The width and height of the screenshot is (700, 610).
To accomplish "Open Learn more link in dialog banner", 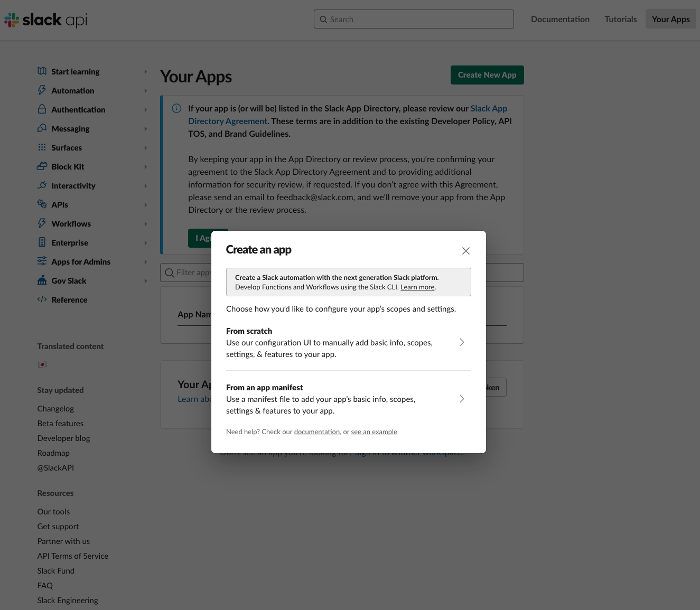I will [x=417, y=287].
